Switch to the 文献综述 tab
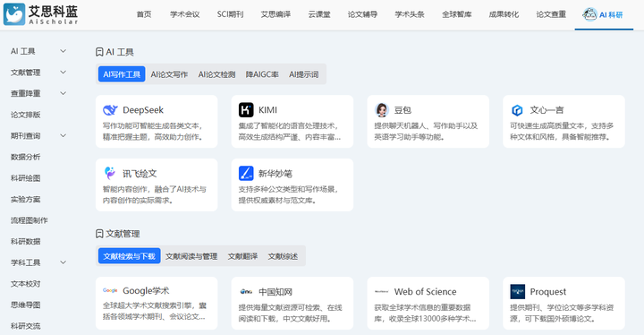The height and width of the screenshot is (335, 644). (283, 256)
